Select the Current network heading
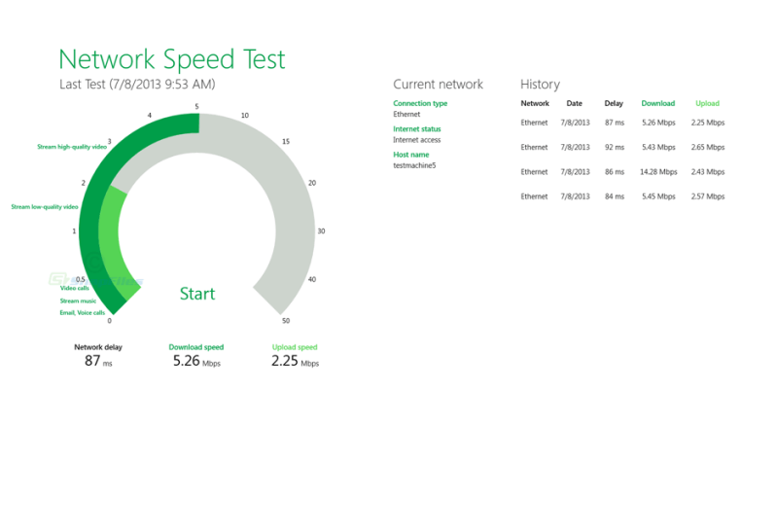 pyautogui.click(x=438, y=85)
